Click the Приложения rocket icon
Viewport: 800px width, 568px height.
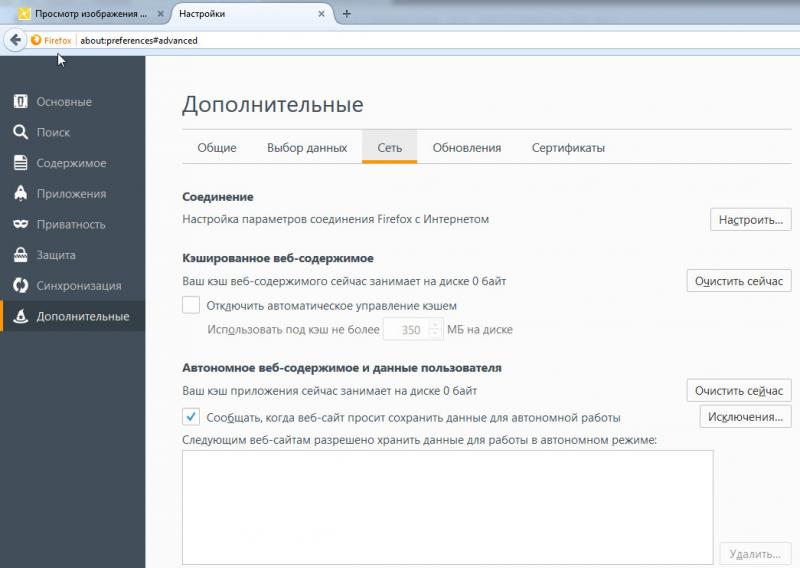pos(20,193)
